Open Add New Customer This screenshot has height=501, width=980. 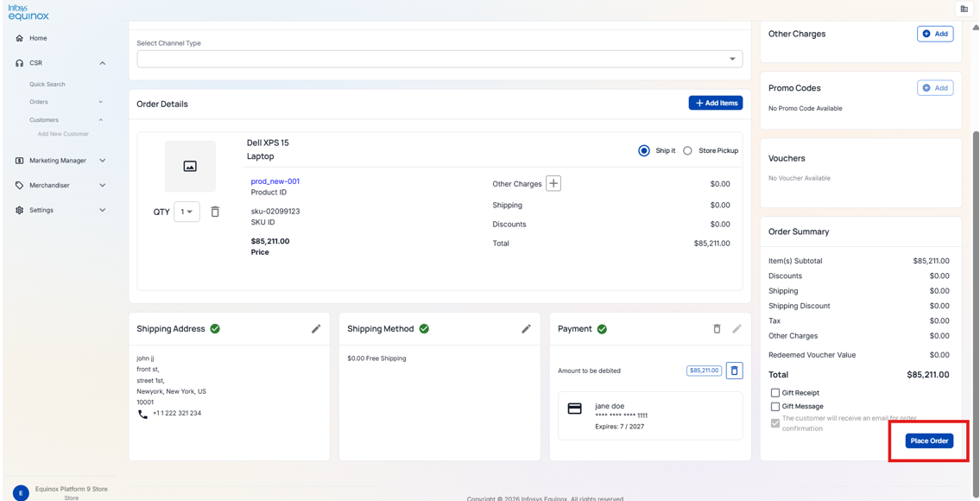point(63,134)
